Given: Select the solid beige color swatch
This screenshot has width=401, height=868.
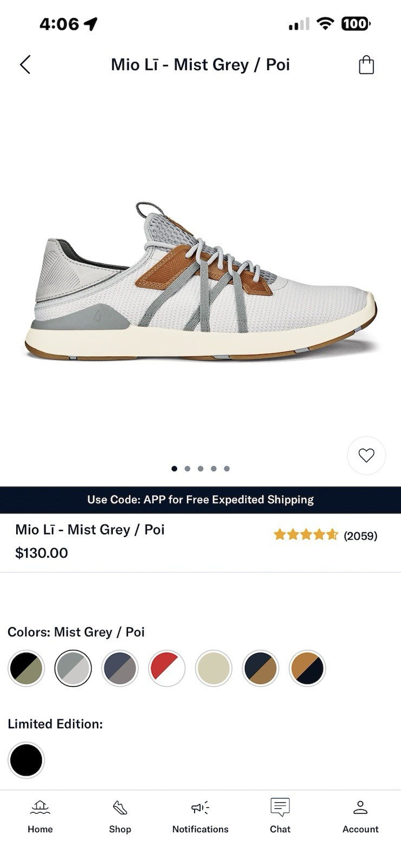Looking at the screenshot, I should 214,668.
